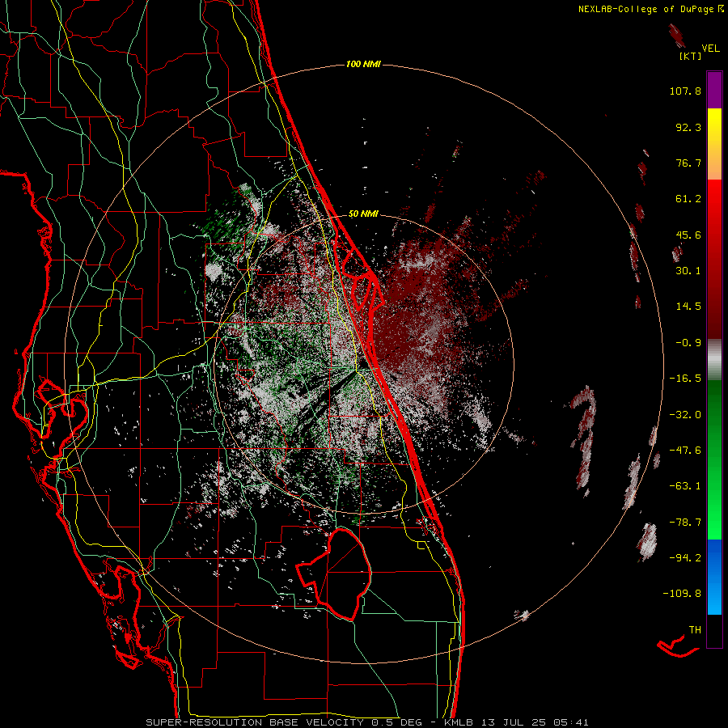Select the 107.8 value on the velocity scale
Screen dimensions: 728x728
[x=685, y=91]
